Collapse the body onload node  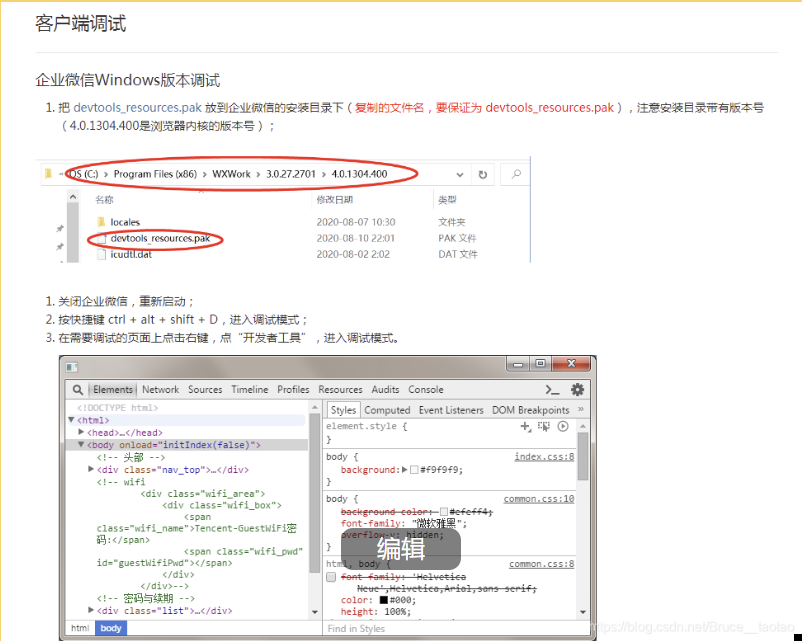pyautogui.click(x=81, y=444)
